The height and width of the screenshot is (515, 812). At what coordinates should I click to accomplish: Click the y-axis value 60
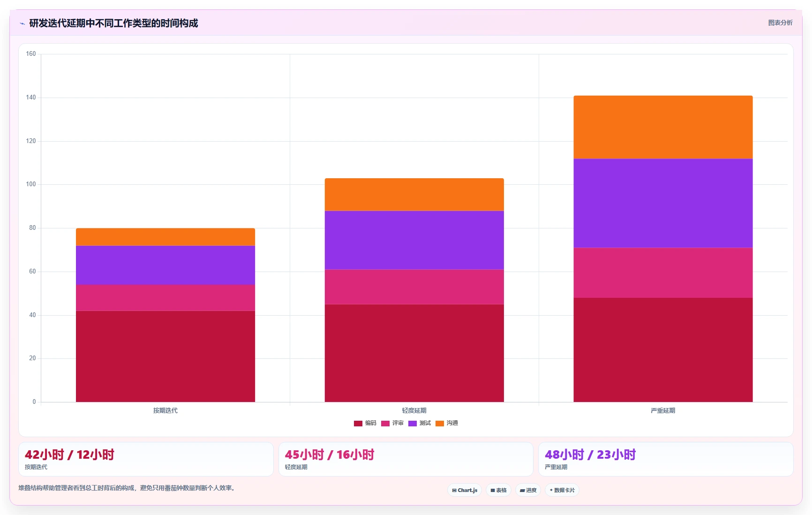[x=32, y=272]
